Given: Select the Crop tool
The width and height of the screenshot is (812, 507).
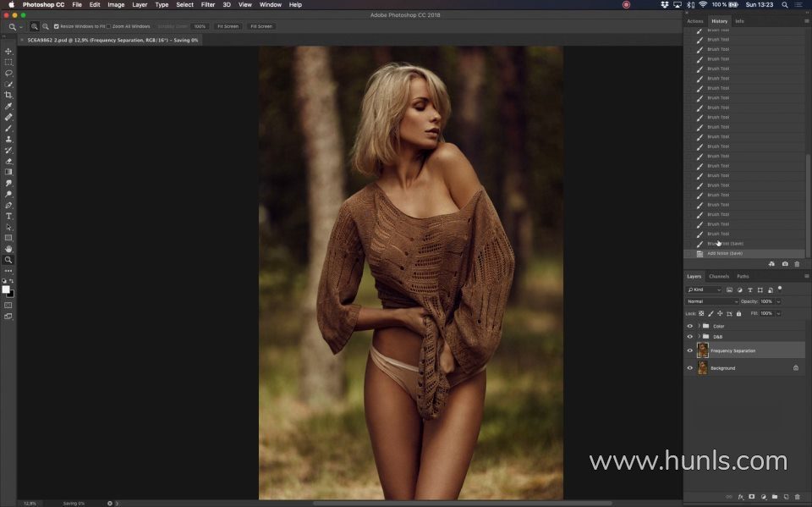Looking at the screenshot, I should click(8, 95).
